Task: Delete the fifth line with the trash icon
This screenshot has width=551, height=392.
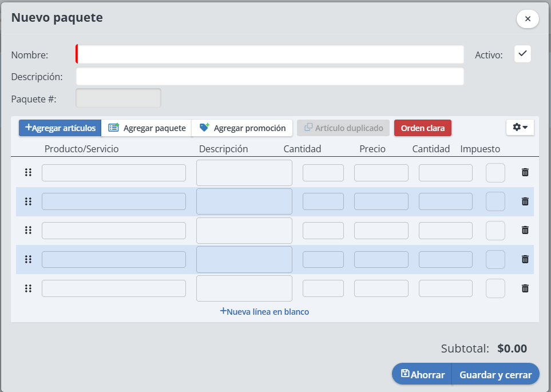Action: [x=525, y=288]
